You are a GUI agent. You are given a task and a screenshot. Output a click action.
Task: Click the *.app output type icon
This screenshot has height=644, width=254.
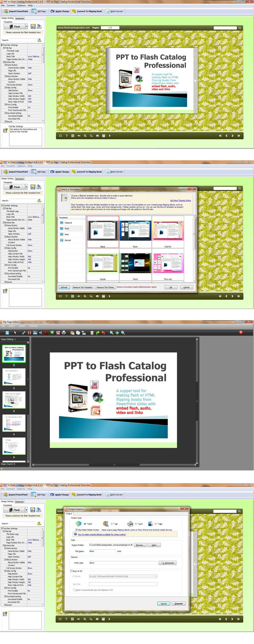[x=150, y=524]
